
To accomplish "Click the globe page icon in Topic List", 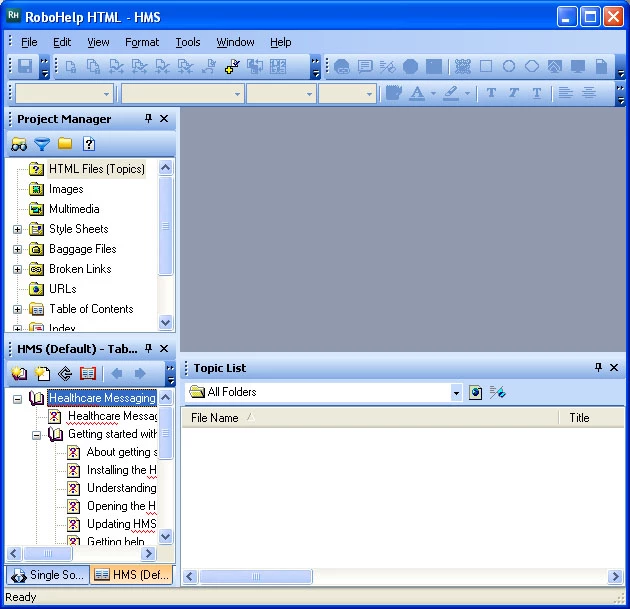I will coord(475,392).
